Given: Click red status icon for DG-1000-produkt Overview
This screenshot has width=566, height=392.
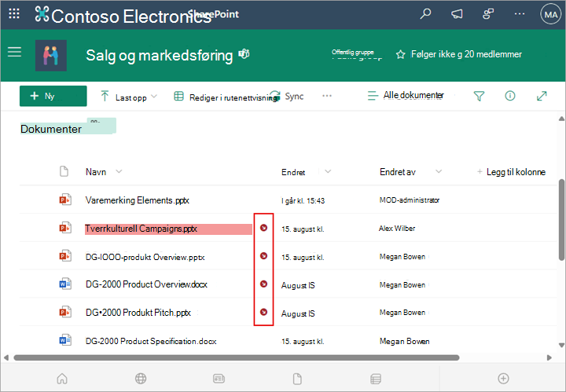Looking at the screenshot, I should click(264, 255).
